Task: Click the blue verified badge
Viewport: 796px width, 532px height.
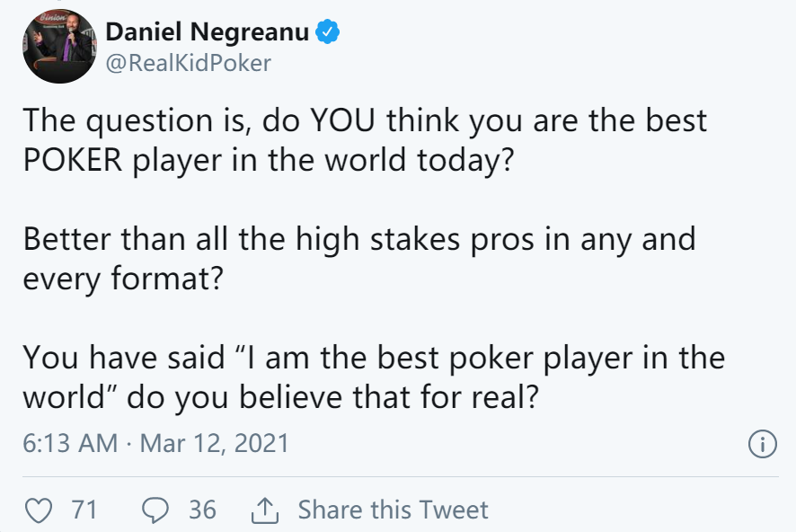Action: [x=327, y=32]
